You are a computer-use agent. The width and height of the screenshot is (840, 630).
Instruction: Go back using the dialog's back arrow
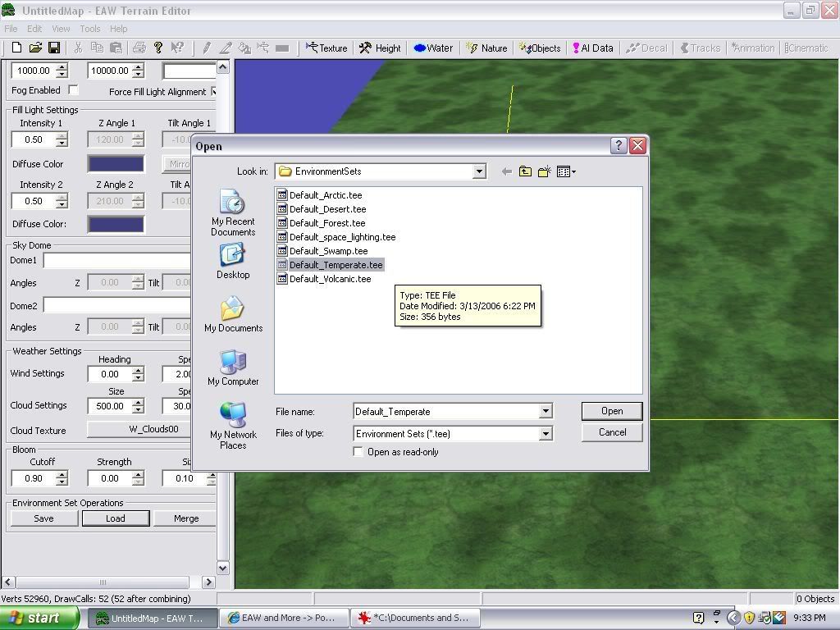tap(506, 171)
